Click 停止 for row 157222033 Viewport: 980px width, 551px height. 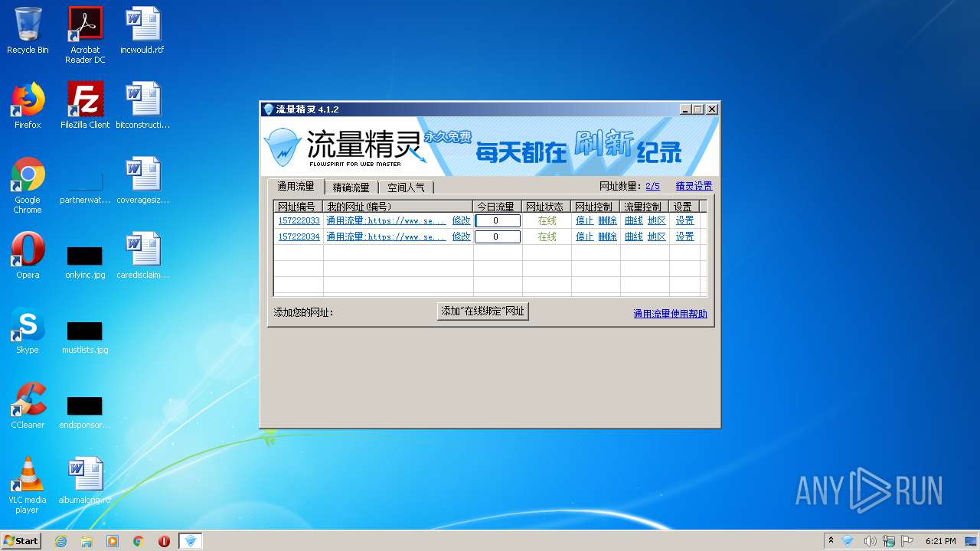click(x=584, y=220)
